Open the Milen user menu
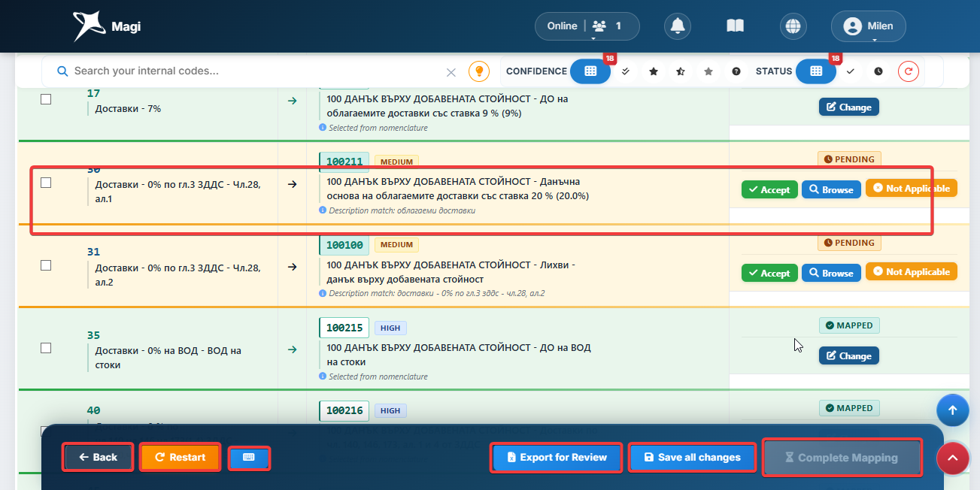The image size is (980, 490). pos(868,26)
